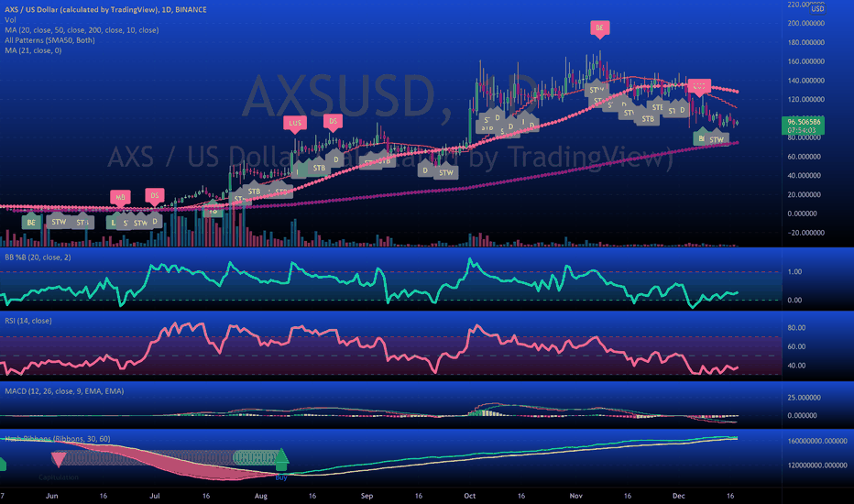Click the 40.00 level on RSI axis
The width and height of the screenshot is (854, 504).
click(x=796, y=366)
